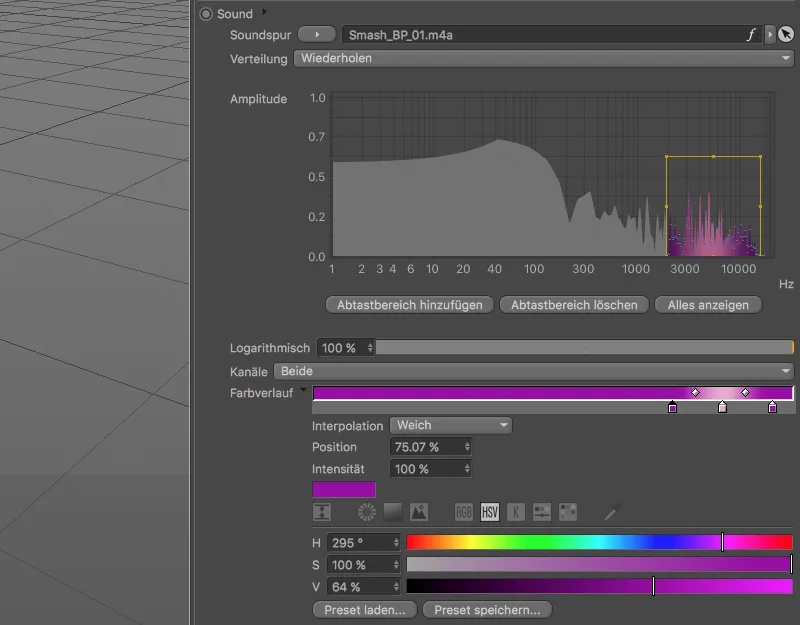Collapse the Farbverlauf disclosure triangle

click(x=303, y=391)
